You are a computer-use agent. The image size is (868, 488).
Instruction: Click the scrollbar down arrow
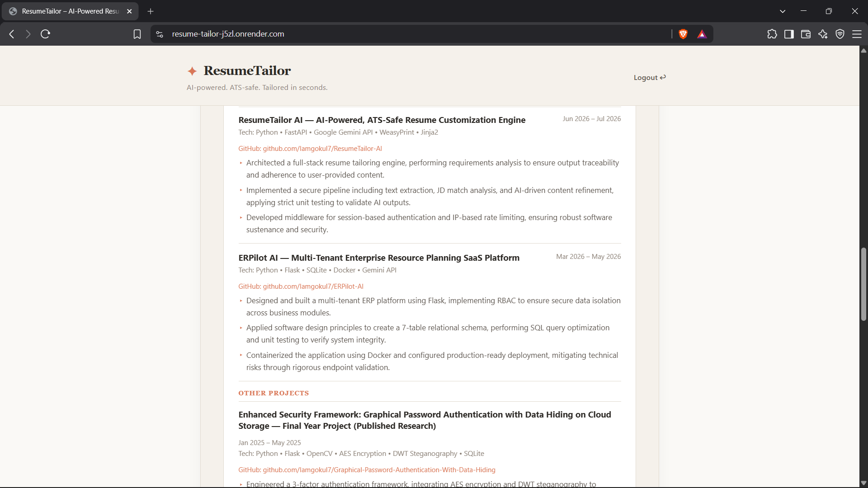click(x=863, y=483)
